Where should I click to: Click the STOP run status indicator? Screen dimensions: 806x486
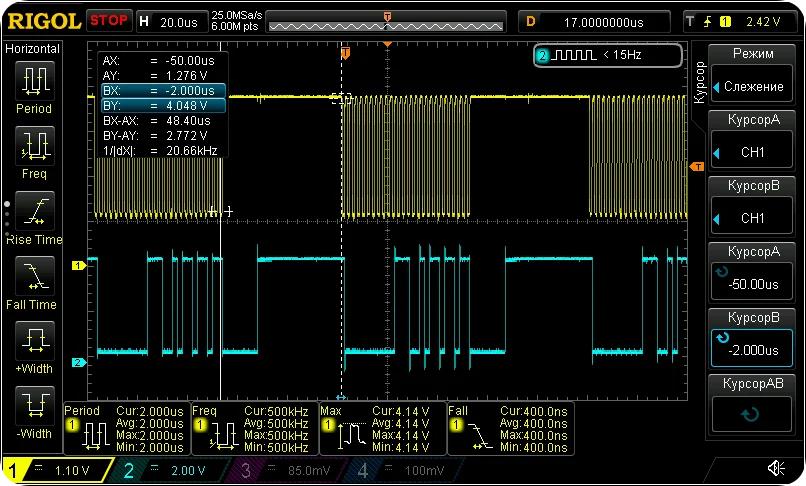tap(109, 21)
